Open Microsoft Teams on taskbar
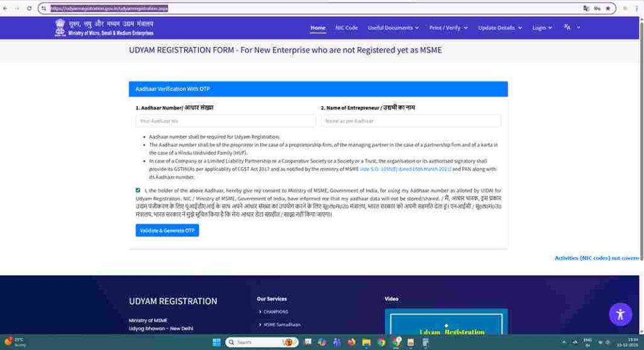644x350 pixels. pyautogui.click(x=337, y=342)
